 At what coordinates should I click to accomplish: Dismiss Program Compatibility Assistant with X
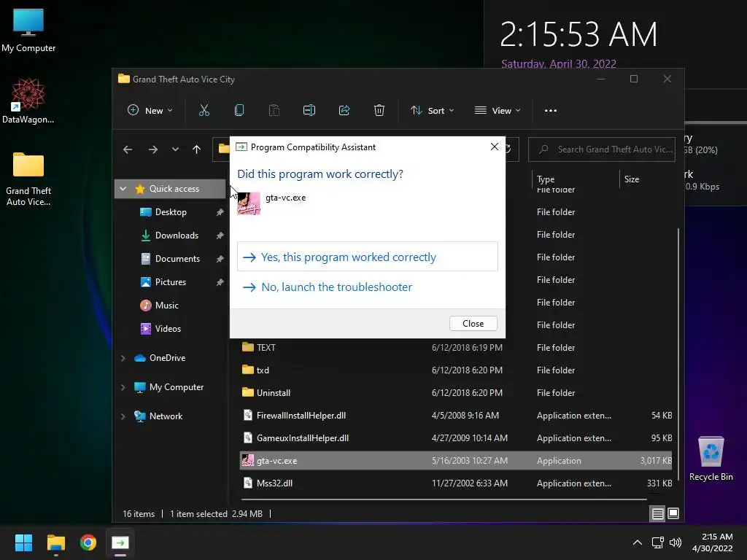pyautogui.click(x=495, y=147)
